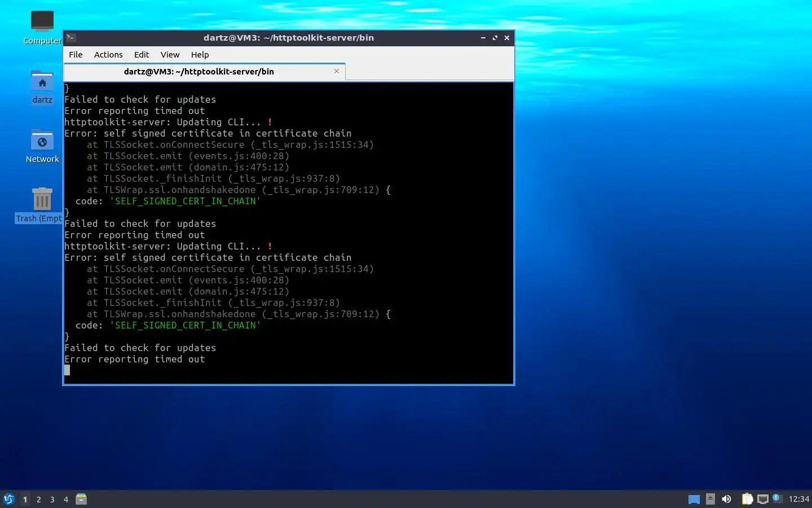Select the dartz@VM3 terminal tab

205,72
